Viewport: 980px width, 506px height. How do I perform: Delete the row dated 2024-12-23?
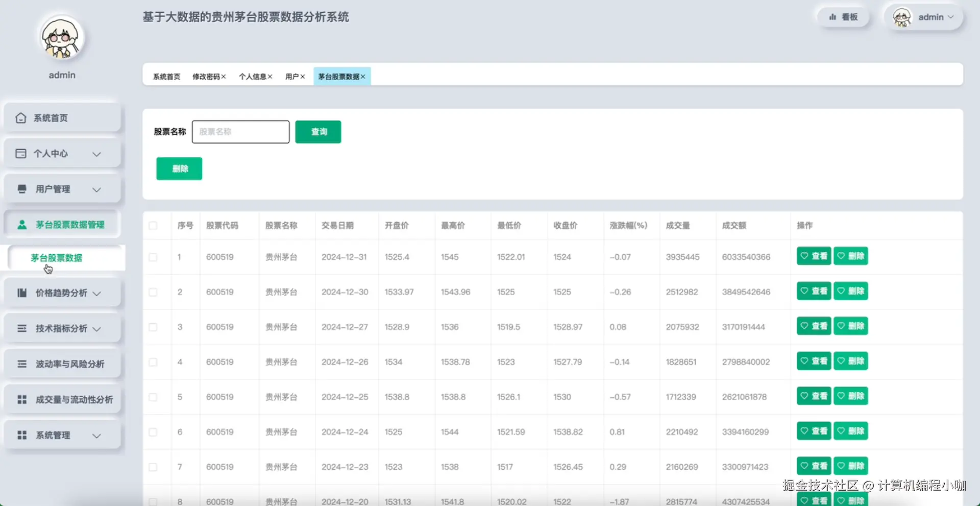click(x=851, y=466)
